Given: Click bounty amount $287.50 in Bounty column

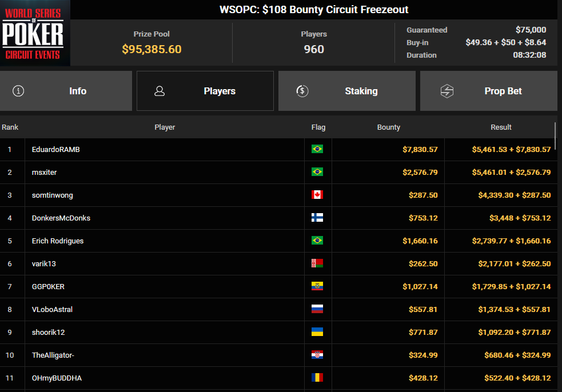Looking at the screenshot, I should 423,195.
